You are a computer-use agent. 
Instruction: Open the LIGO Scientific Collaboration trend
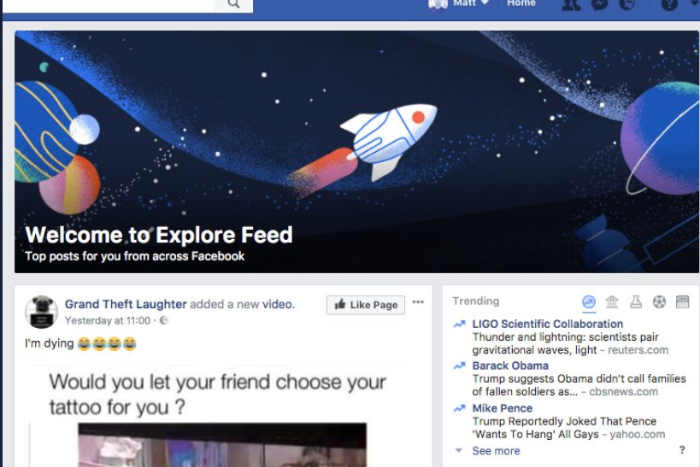tap(547, 324)
